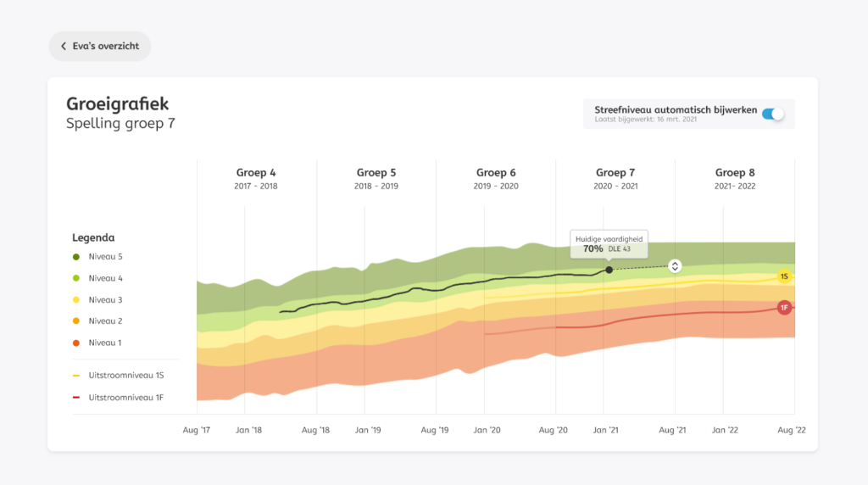Toggle Streefniveau automatisch bijwerken switch
The height and width of the screenshot is (485, 868).
(x=772, y=114)
